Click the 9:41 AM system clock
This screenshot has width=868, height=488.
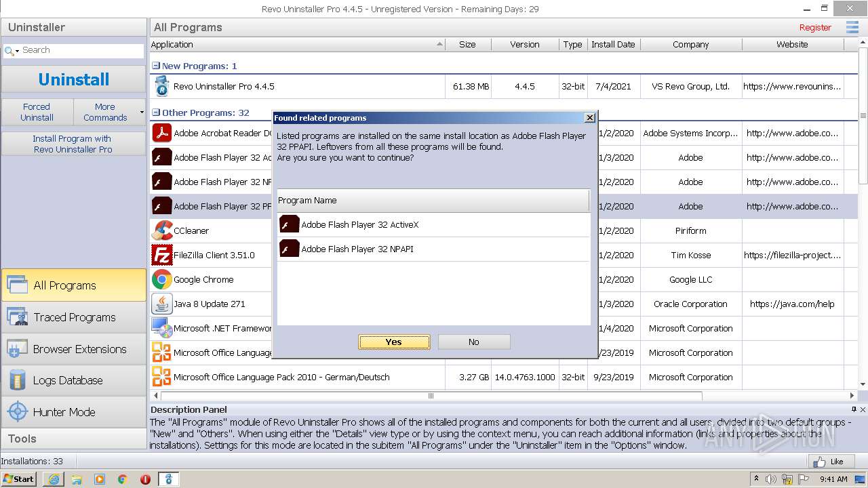[x=833, y=479]
